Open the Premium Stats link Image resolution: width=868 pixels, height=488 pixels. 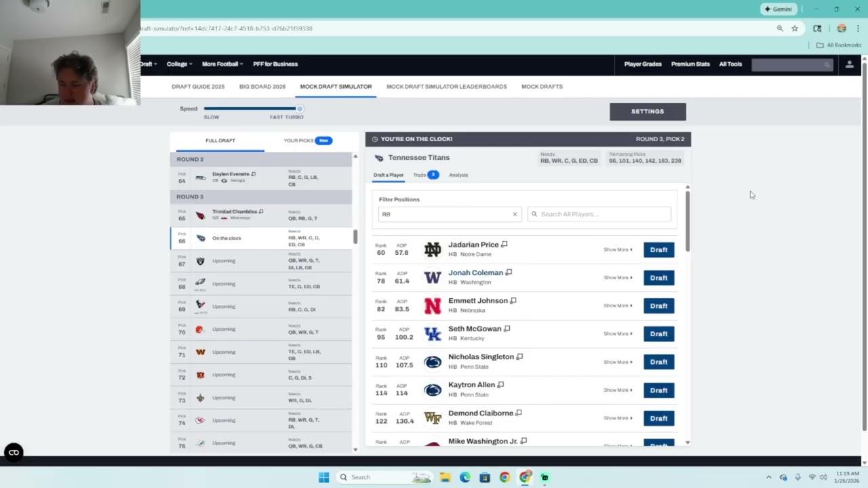pyautogui.click(x=690, y=64)
